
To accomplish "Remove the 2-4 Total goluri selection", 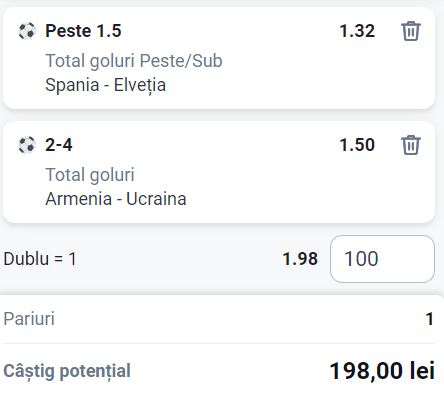I will (x=411, y=145).
